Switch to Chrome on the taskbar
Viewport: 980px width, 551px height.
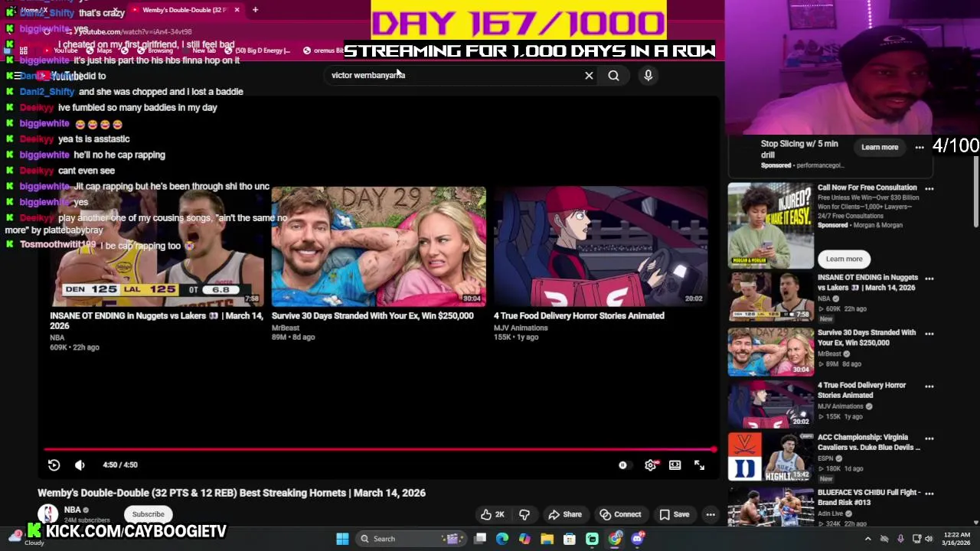tap(615, 539)
